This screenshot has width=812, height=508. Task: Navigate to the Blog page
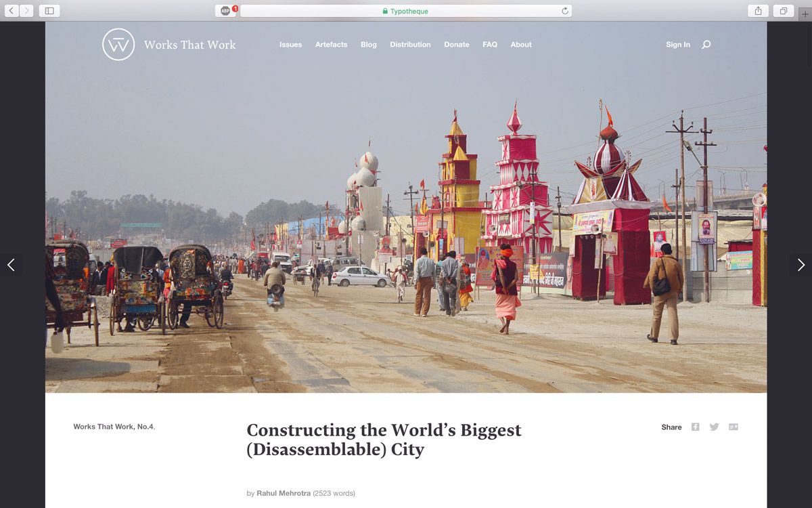click(369, 45)
